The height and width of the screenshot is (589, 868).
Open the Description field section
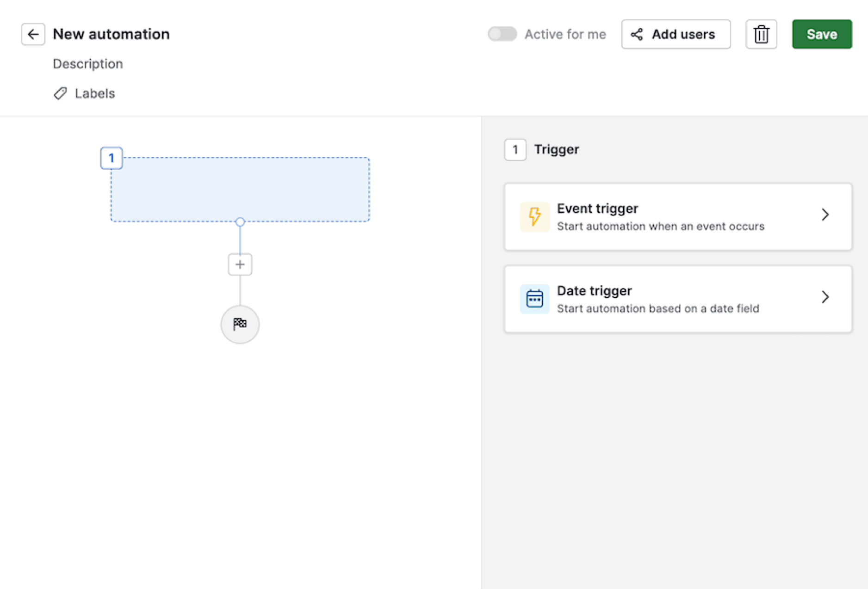click(x=88, y=63)
